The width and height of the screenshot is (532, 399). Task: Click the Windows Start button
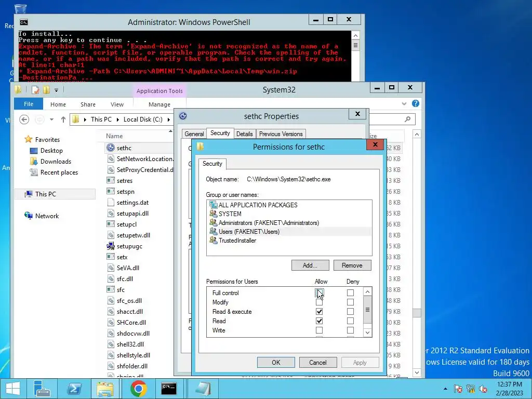12,389
